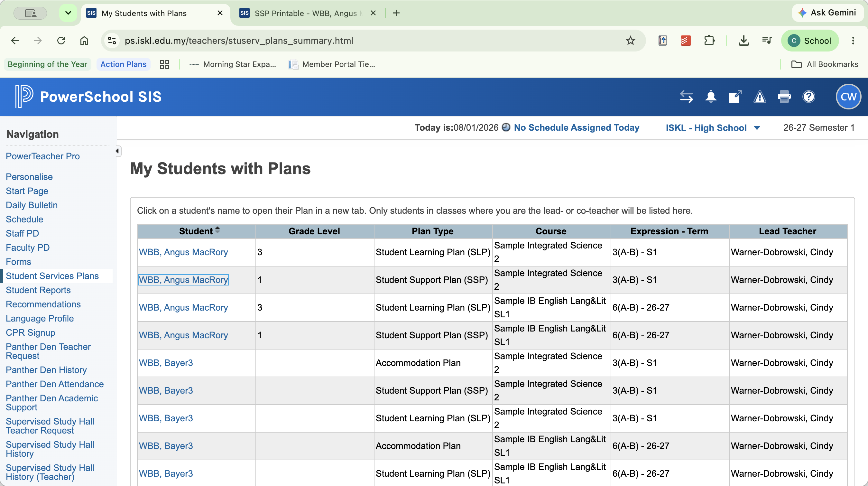Expand the tab search chevron
Viewport: 868px width, 486px height.
(x=68, y=13)
